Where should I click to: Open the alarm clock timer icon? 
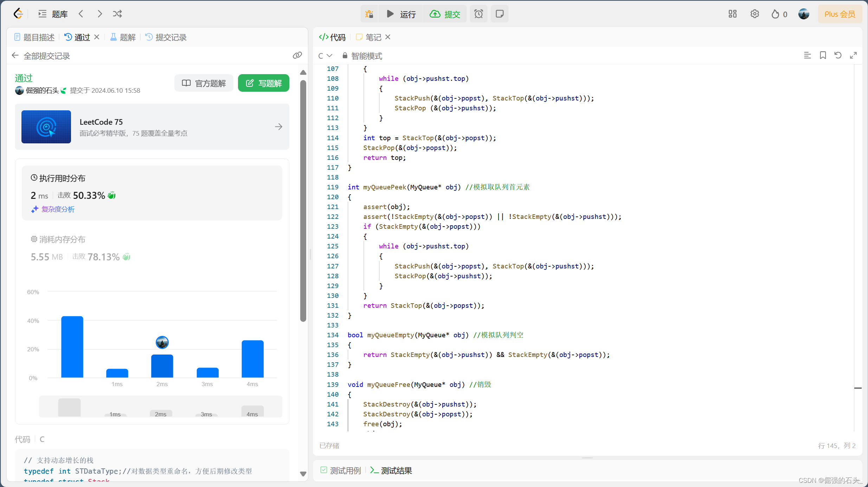pyautogui.click(x=478, y=14)
